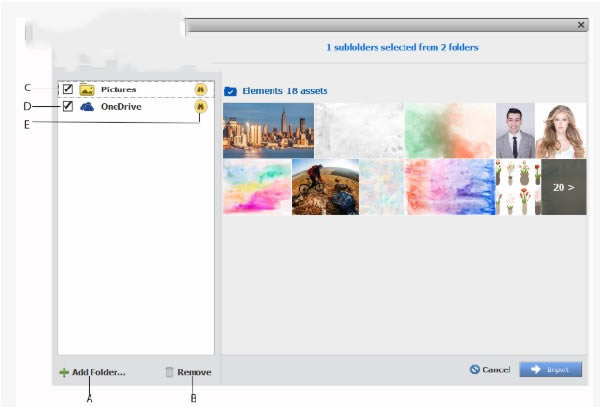Click the Pictures folder icon
The image size is (600, 407).
[87, 89]
